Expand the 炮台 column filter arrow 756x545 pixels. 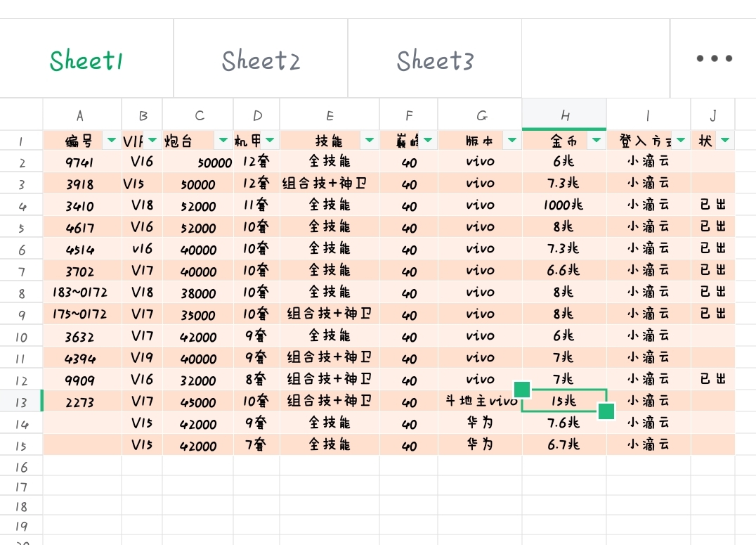tap(223, 141)
